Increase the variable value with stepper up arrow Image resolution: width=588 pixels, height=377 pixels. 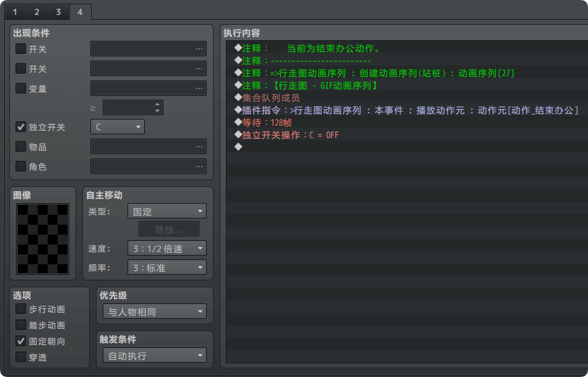point(158,104)
